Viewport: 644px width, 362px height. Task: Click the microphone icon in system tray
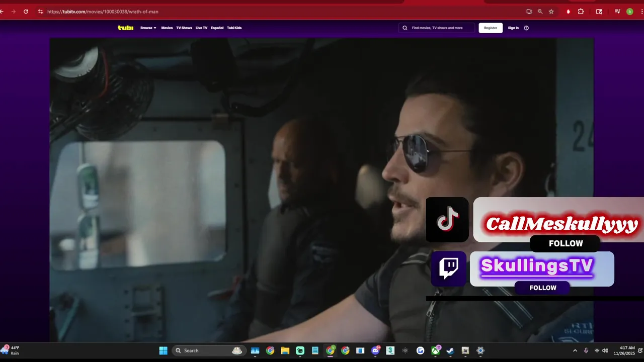pos(586,350)
